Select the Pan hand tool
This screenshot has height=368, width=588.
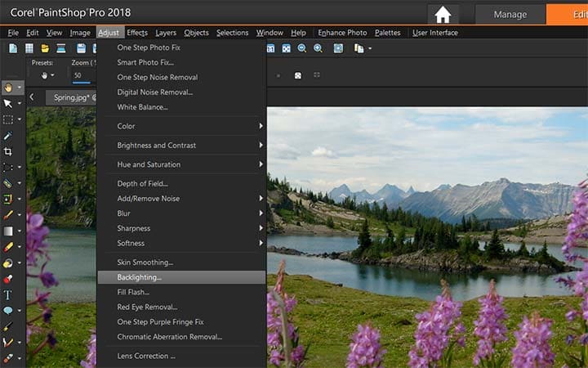[8, 88]
